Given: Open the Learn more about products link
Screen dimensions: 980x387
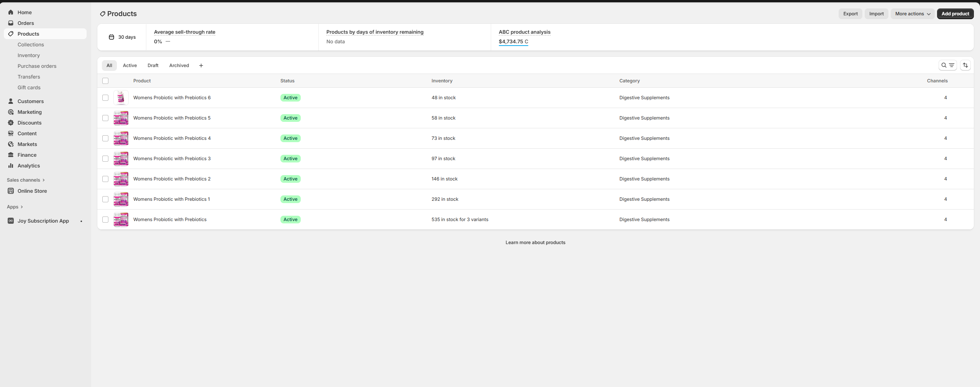Looking at the screenshot, I should coord(535,243).
